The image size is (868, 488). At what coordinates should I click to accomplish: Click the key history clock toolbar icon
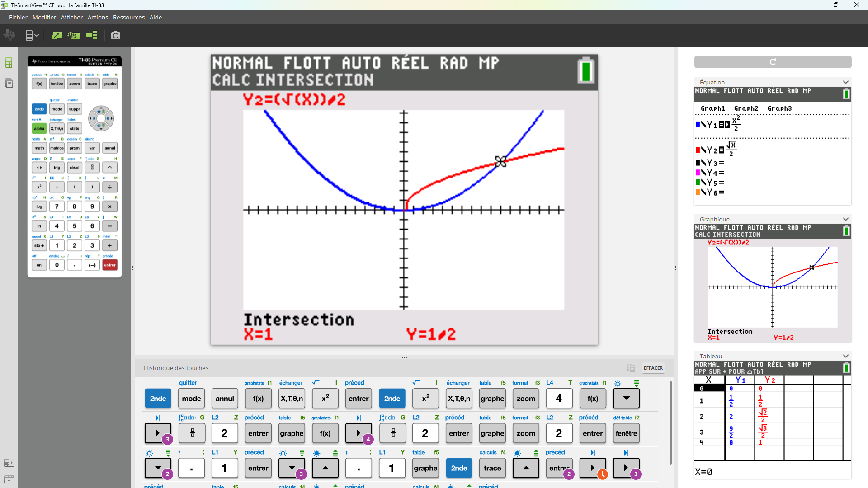tap(73, 35)
